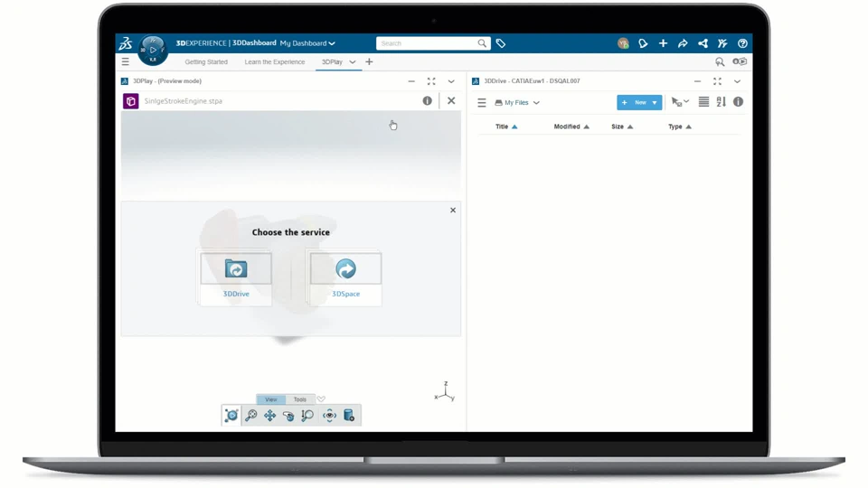Select the Pan move tool
This screenshot has width=868, height=488.
point(269,415)
